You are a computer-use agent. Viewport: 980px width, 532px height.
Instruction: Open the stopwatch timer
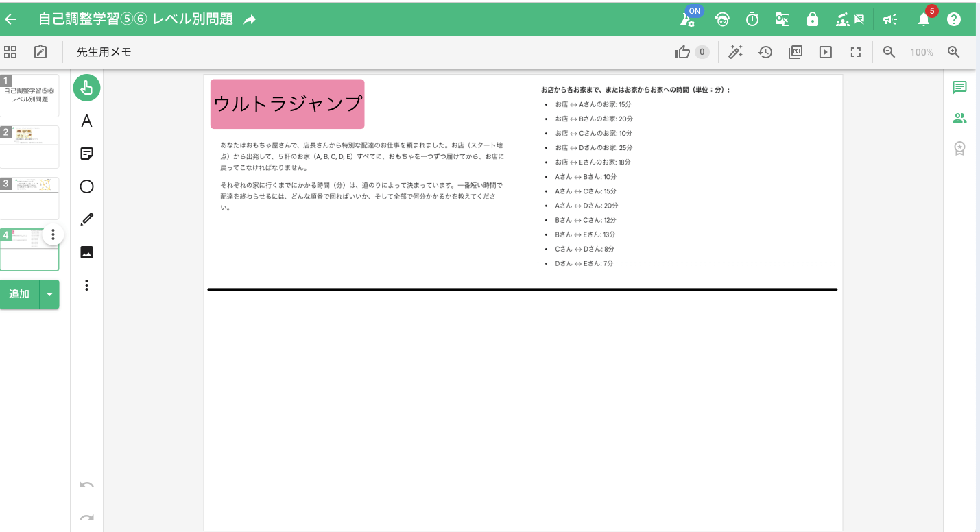(752, 19)
